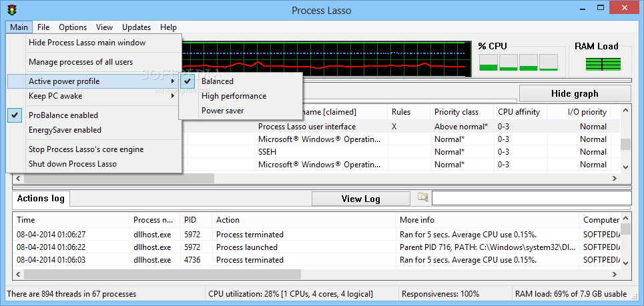Click the log search input field

[x=531, y=198]
